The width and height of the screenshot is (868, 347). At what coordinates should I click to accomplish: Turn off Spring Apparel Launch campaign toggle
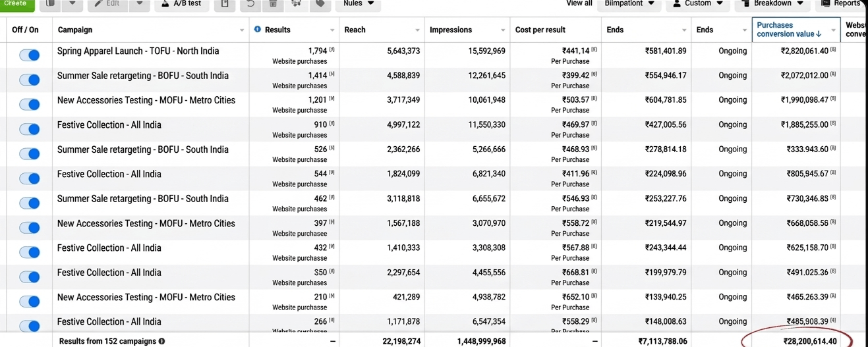pyautogui.click(x=30, y=55)
